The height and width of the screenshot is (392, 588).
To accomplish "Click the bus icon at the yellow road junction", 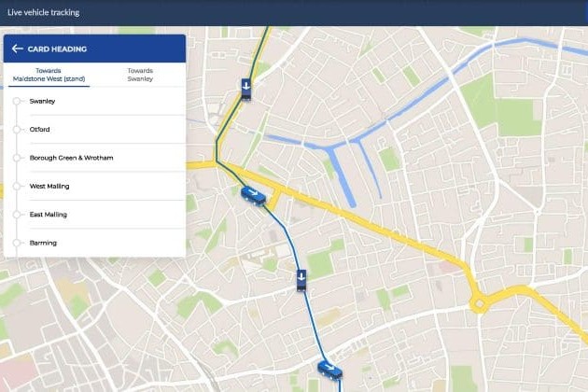I will (x=254, y=196).
